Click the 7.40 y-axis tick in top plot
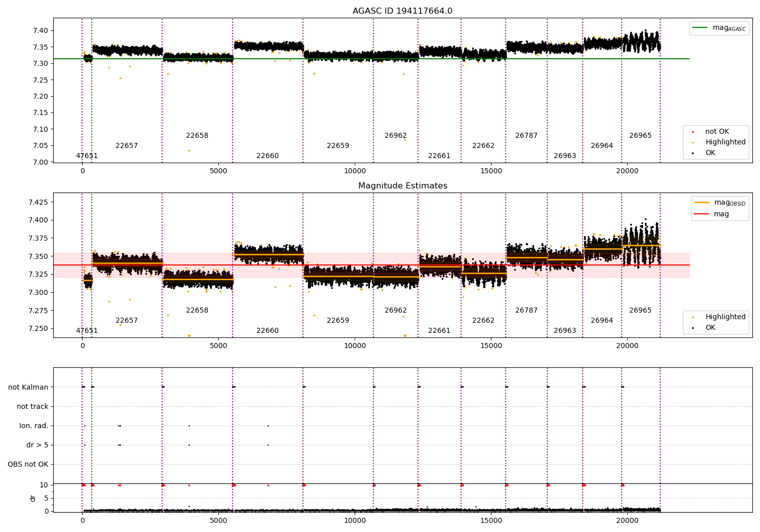 coord(41,31)
